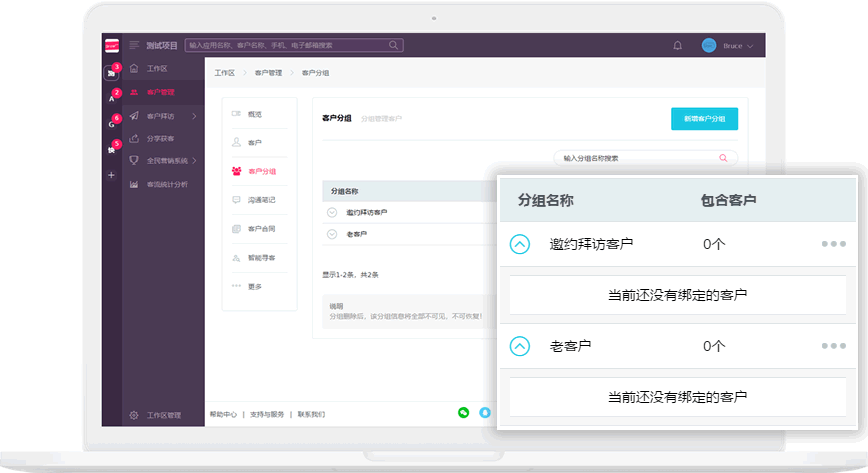This screenshot has height=473, width=868.
Task: Click the 新增客户分组 button
Action: coord(704,118)
